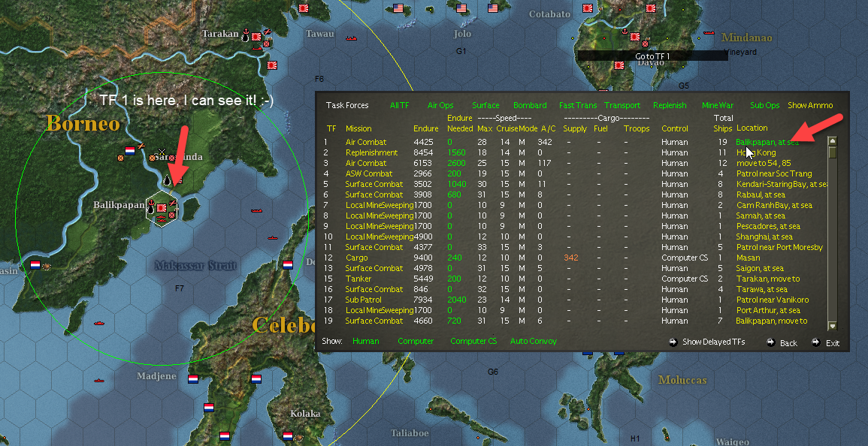Click TF 12 orange supply value 342
The width and height of the screenshot is (868, 446).
coord(570,258)
